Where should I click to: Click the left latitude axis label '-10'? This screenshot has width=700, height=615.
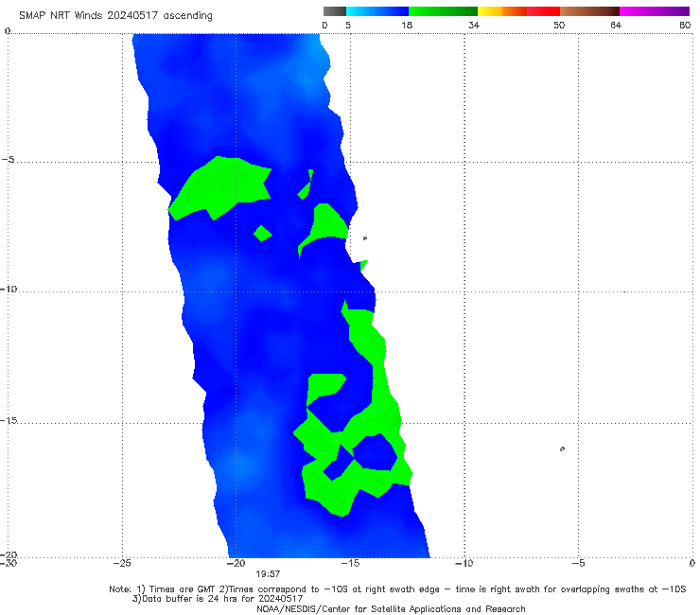coord(9,289)
